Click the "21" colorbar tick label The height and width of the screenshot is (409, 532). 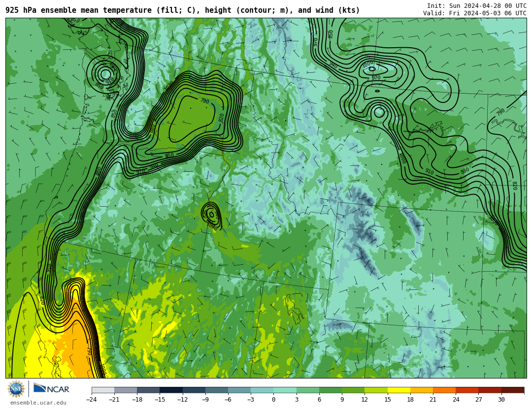pos(433,400)
